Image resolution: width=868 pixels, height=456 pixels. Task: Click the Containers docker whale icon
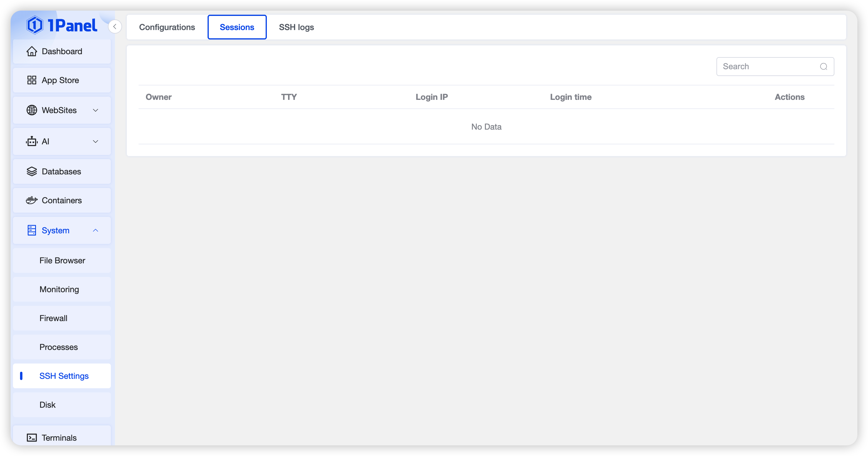[32, 200]
